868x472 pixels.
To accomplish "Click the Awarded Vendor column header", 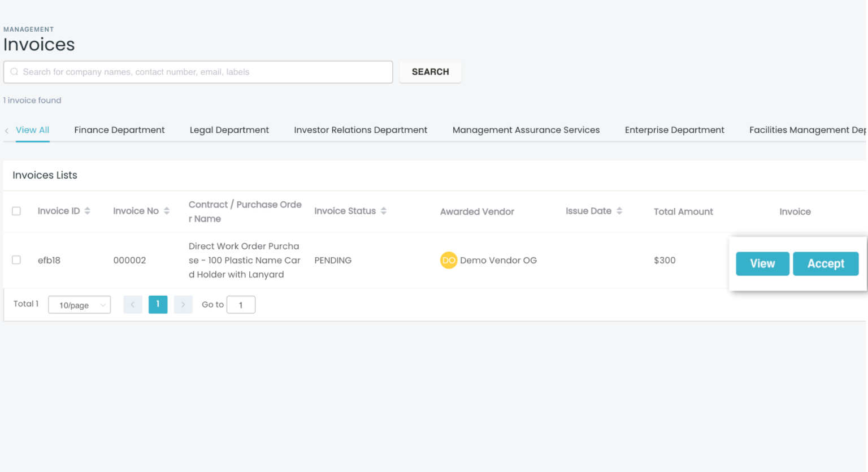I will [477, 211].
